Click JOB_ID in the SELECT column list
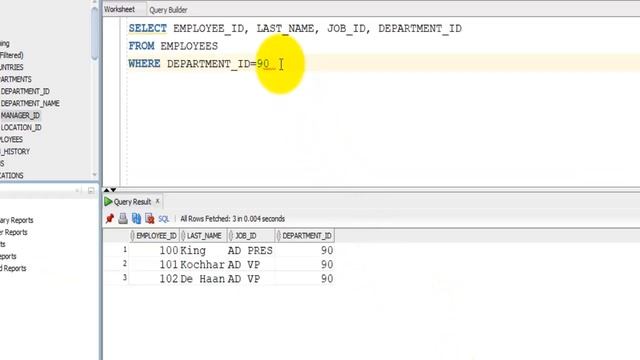This screenshot has height=360, width=640. tap(347, 29)
